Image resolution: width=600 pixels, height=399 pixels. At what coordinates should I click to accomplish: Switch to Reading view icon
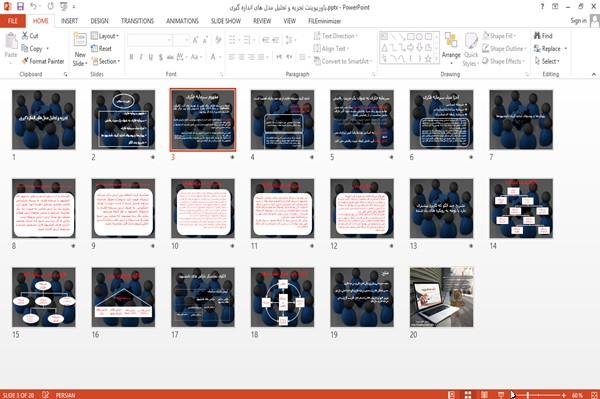tap(484, 395)
